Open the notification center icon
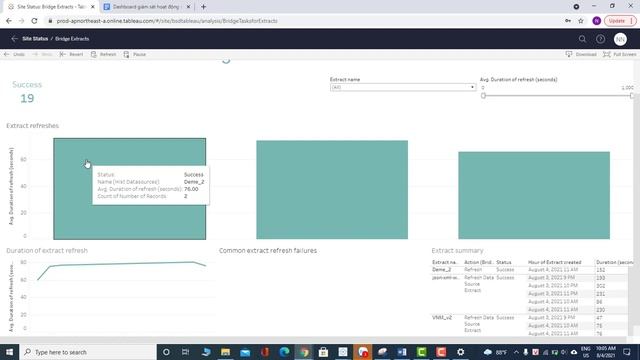Screen dimensions: 640x360 [x=627, y=352]
